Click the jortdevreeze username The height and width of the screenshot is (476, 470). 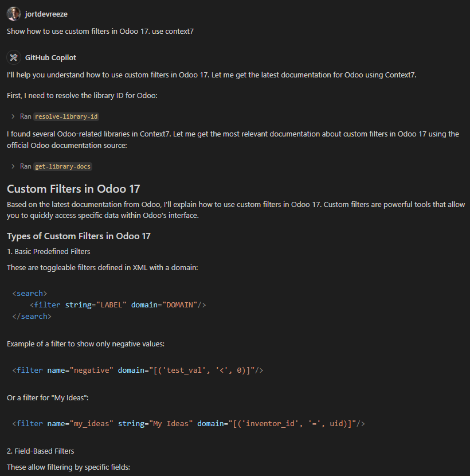pyautogui.click(x=46, y=14)
